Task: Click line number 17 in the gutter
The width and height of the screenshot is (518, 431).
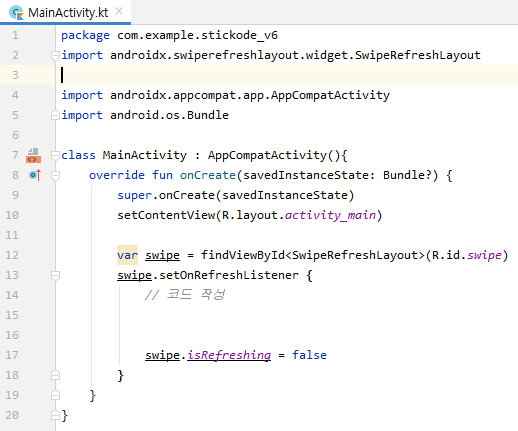Action: click(x=12, y=355)
